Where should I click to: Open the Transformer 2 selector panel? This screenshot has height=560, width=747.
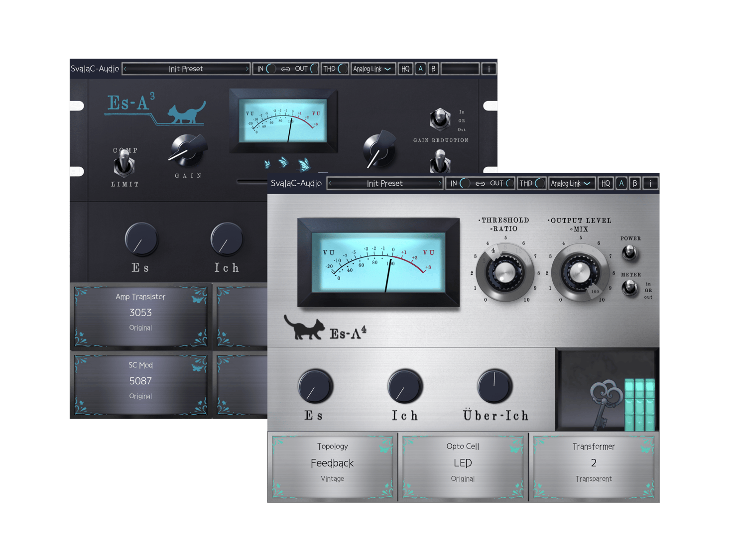(x=594, y=467)
